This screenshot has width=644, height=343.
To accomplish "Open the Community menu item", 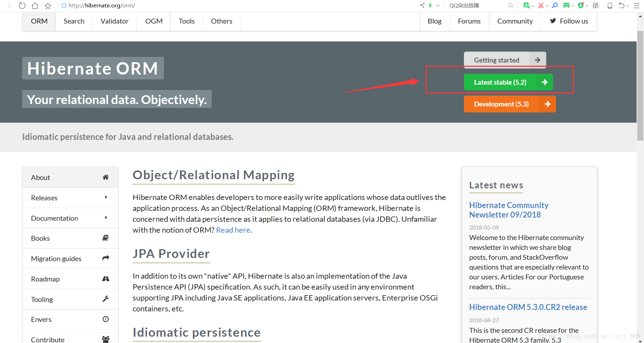I will pyautogui.click(x=515, y=21).
